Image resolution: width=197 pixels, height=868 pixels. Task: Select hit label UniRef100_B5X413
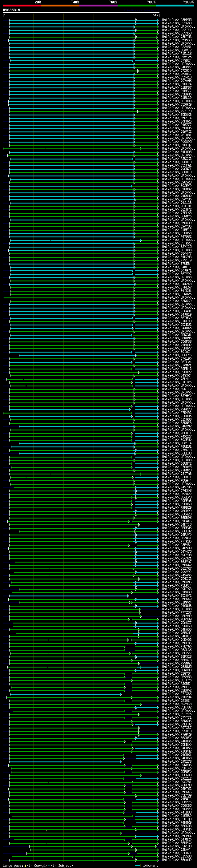(x=177, y=78)
